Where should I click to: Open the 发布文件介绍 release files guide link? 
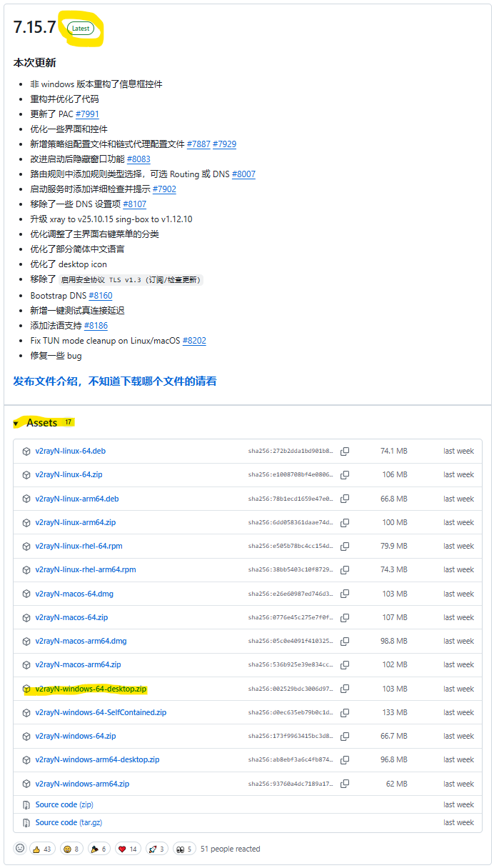pos(115,381)
